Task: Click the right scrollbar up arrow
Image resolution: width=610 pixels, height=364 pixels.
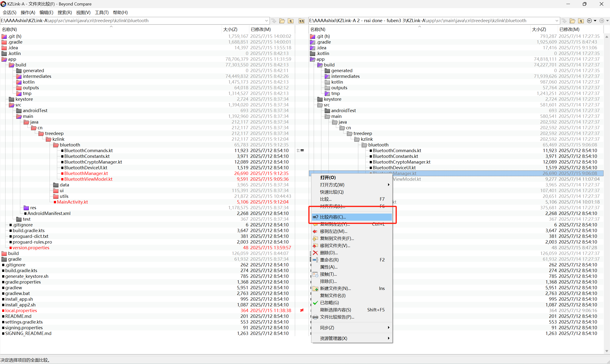Action: [x=607, y=37]
